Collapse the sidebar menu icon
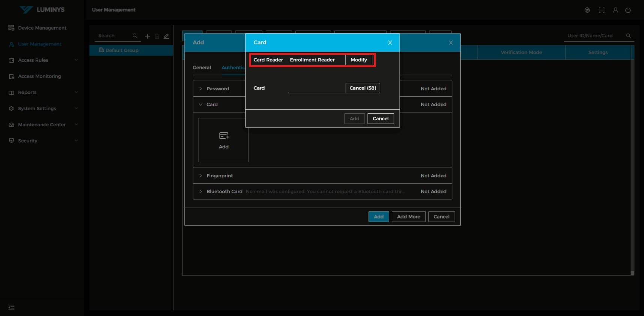The height and width of the screenshot is (316, 644). click(x=12, y=307)
